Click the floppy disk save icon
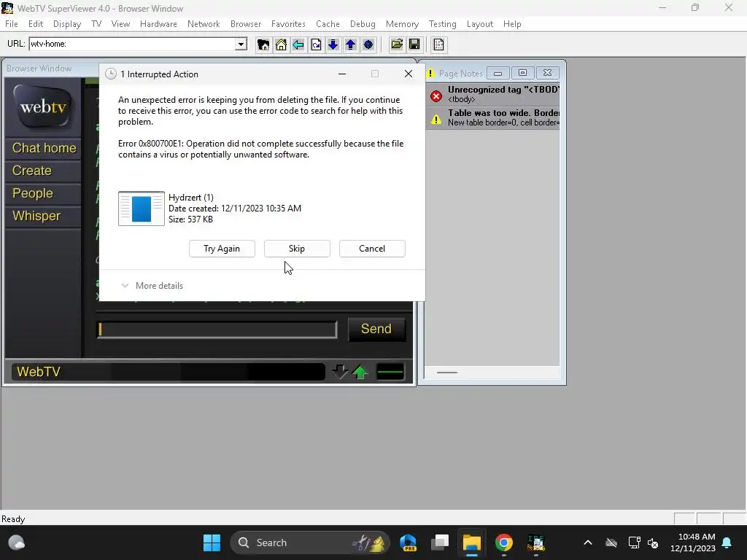The image size is (747, 560). click(x=414, y=44)
